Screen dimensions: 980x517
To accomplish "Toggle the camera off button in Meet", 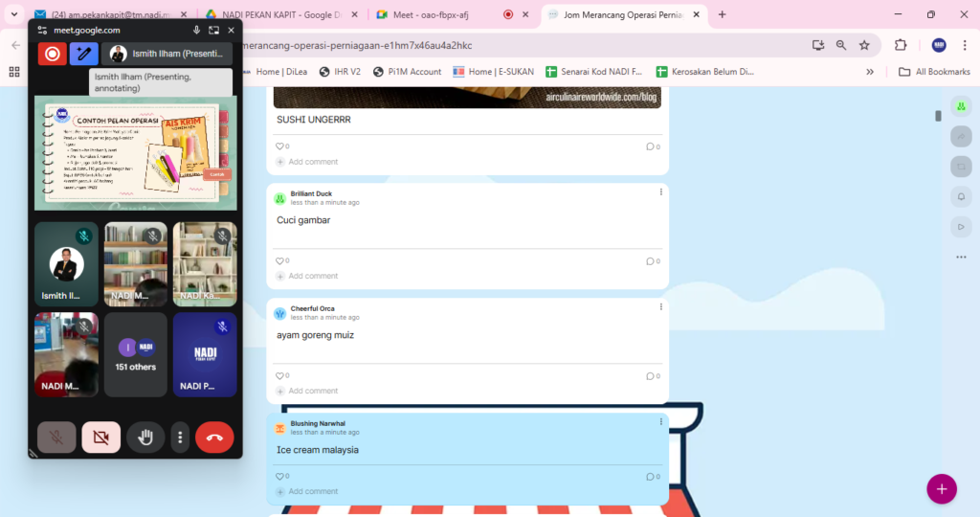I will pos(100,438).
